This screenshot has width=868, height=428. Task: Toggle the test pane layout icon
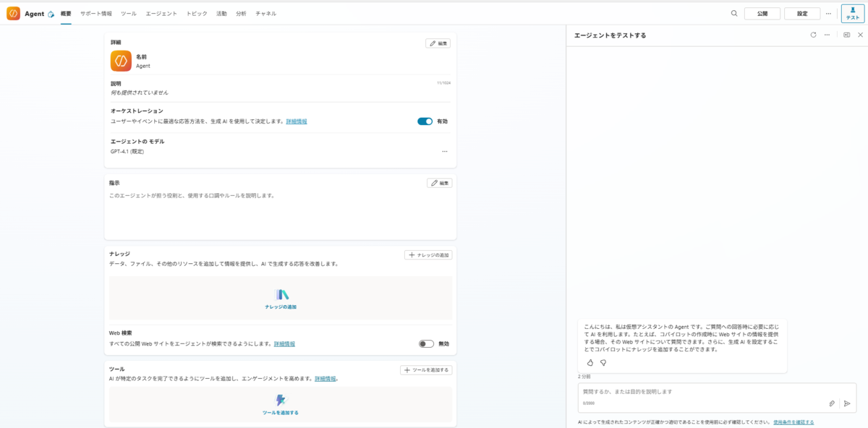[x=847, y=35]
